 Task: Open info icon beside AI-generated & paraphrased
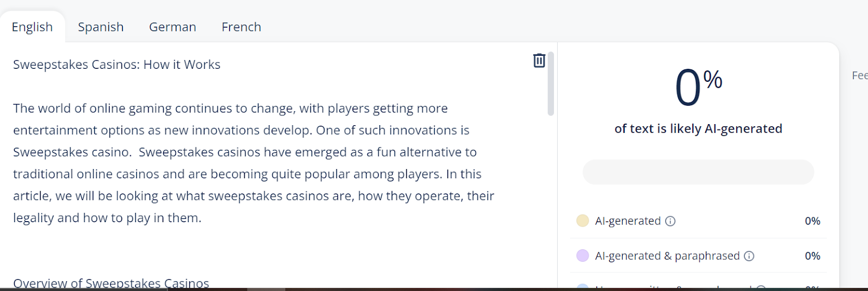[749, 256]
